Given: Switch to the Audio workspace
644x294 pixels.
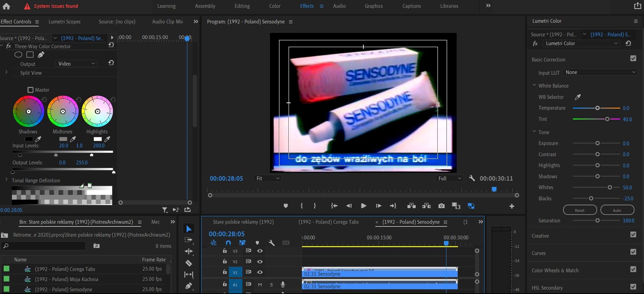Looking at the screenshot, I should pos(339,6).
